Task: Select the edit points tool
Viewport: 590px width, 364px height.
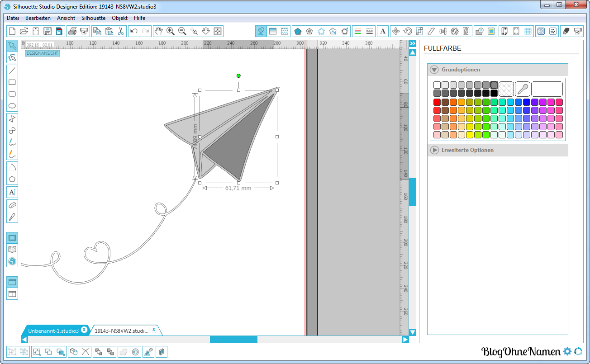Action: [12, 57]
